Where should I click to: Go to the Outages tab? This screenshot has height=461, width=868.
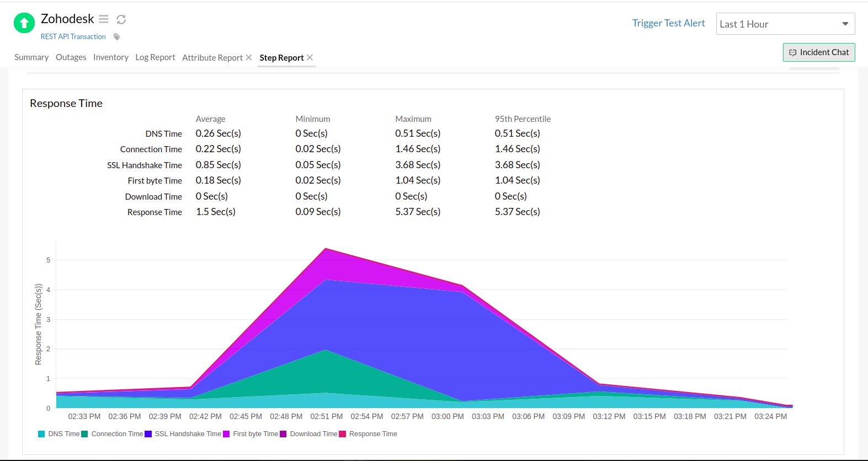click(x=71, y=57)
